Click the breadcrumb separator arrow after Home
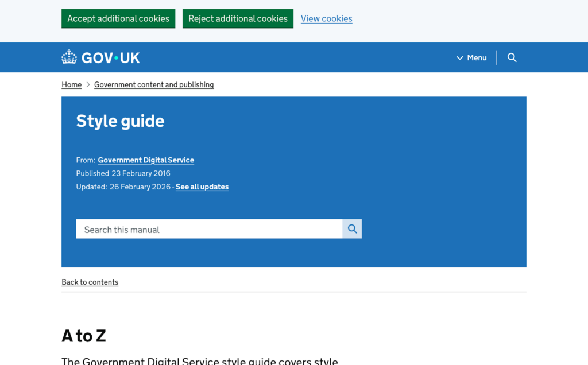Image resolution: width=588 pixels, height=365 pixels. click(87, 84)
